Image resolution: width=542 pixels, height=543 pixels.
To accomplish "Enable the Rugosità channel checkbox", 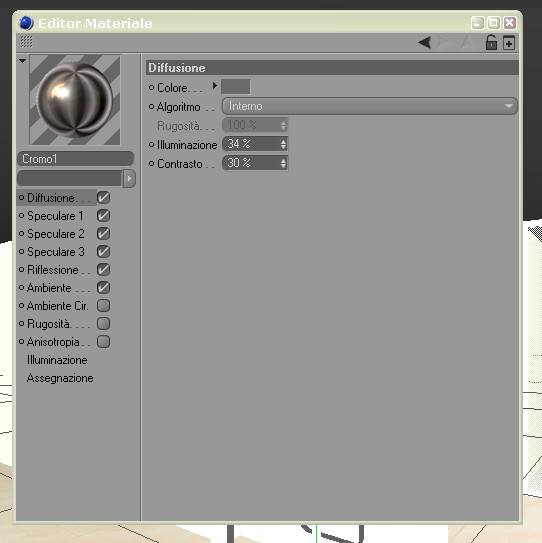I will tap(103, 323).
